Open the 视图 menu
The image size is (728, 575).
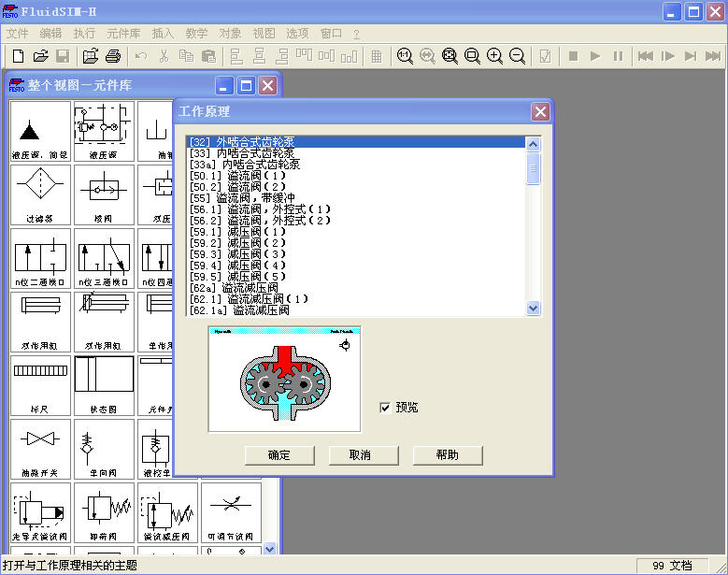(264, 34)
